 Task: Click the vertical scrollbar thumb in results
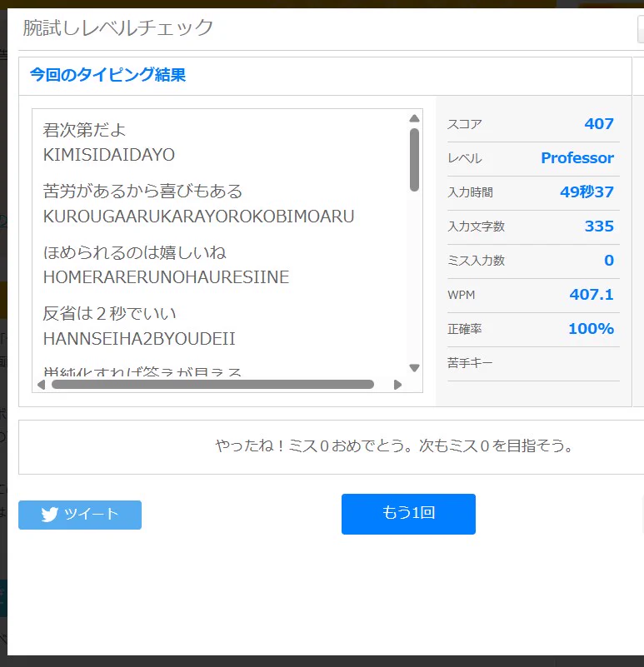tap(414, 160)
